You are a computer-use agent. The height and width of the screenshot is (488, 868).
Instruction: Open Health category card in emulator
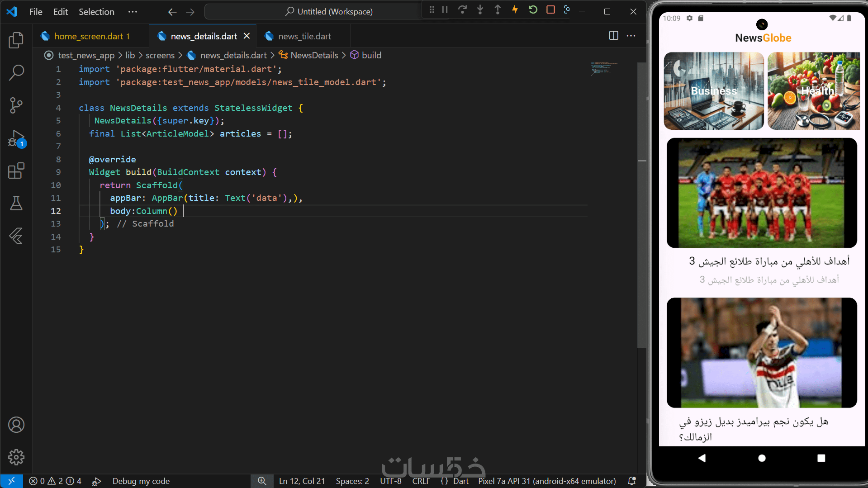click(814, 91)
